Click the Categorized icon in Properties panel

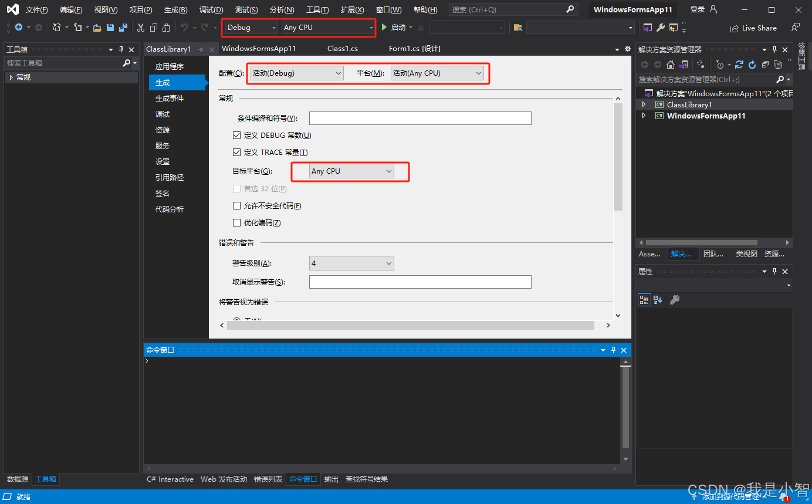[x=644, y=300]
